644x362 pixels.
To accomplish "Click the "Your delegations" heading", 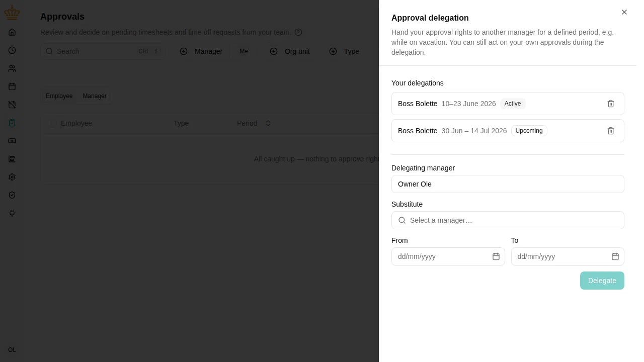I will coord(418,83).
